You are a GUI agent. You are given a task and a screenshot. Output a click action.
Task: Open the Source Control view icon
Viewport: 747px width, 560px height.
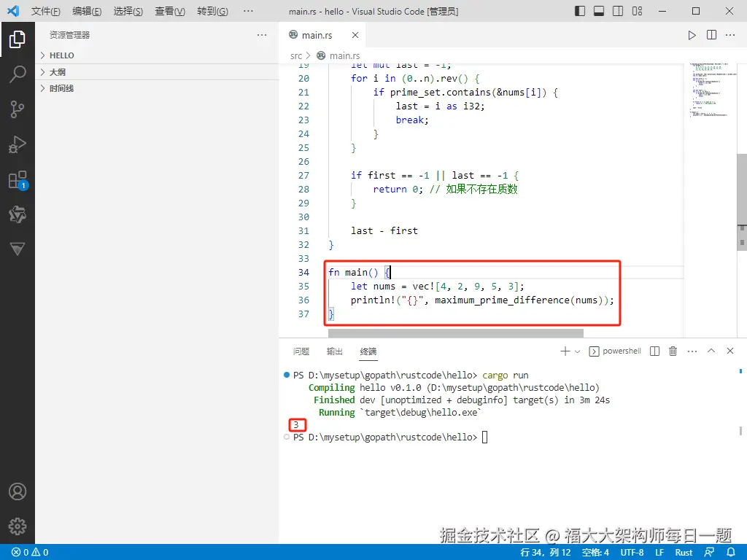[18, 109]
